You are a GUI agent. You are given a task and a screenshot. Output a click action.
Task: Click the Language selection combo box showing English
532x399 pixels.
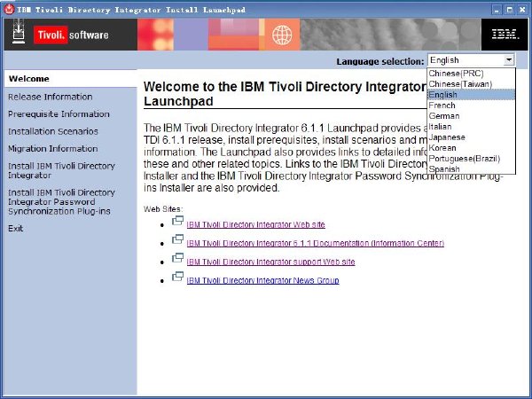[472, 60]
